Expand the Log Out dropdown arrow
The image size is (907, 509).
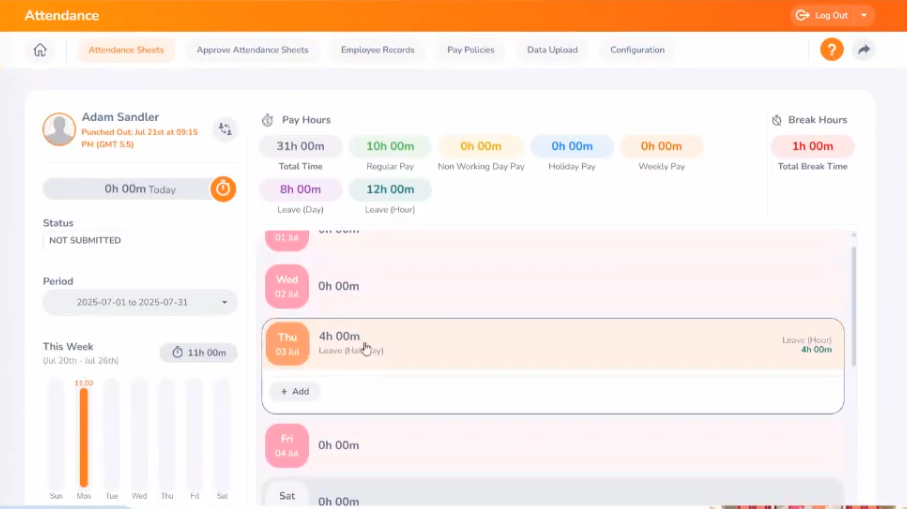[864, 15]
